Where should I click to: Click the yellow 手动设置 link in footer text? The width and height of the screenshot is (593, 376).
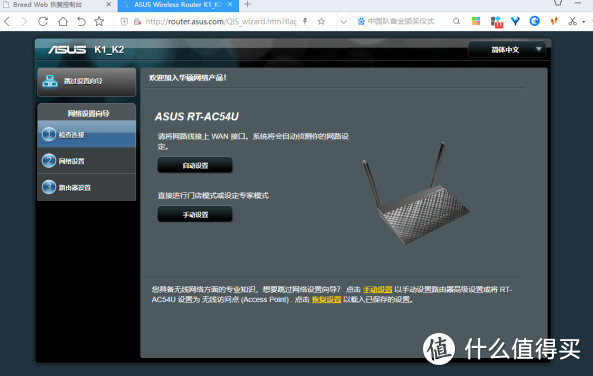tap(377, 289)
